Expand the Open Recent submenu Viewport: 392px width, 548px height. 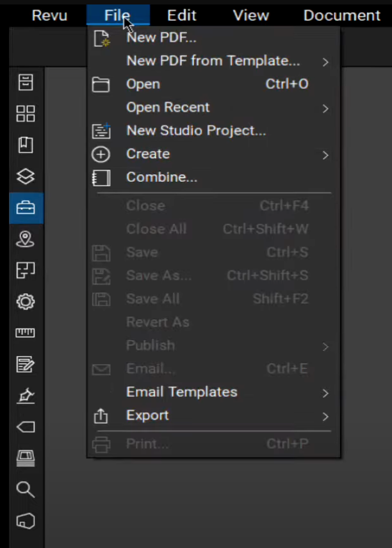point(324,108)
